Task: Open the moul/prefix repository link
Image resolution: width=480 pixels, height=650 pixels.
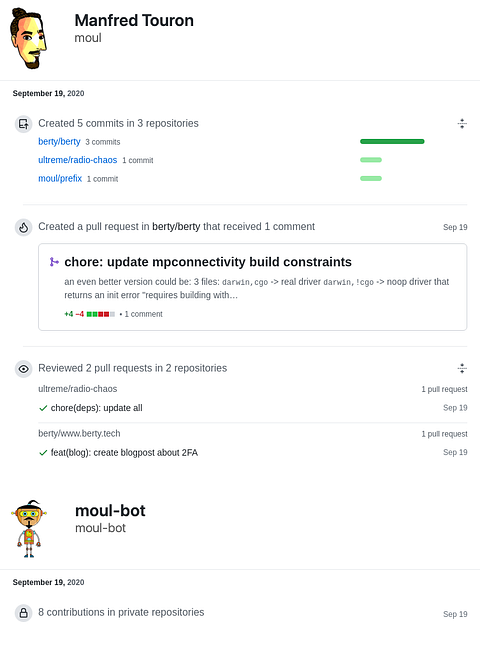Action: click(60, 179)
